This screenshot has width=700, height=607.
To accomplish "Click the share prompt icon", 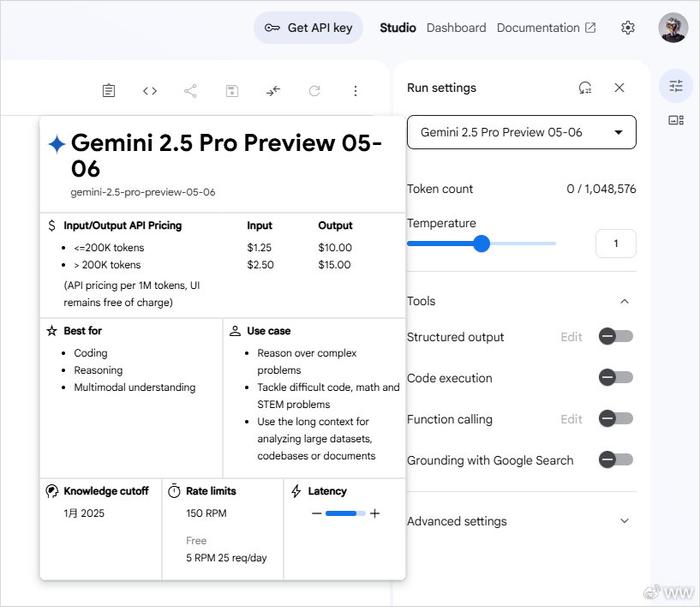I will 191,91.
